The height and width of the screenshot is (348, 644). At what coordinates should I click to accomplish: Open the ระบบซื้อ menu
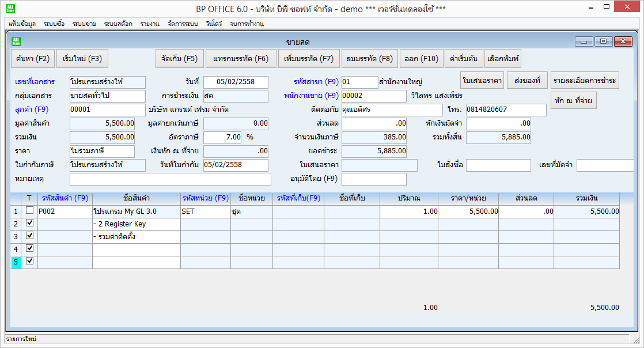pyautogui.click(x=54, y=24)
